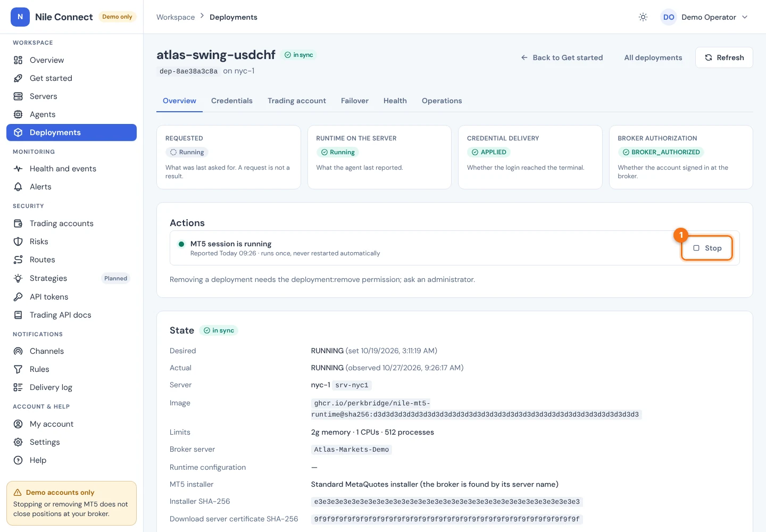Click the Settings gear icon

tap(18, 442)
